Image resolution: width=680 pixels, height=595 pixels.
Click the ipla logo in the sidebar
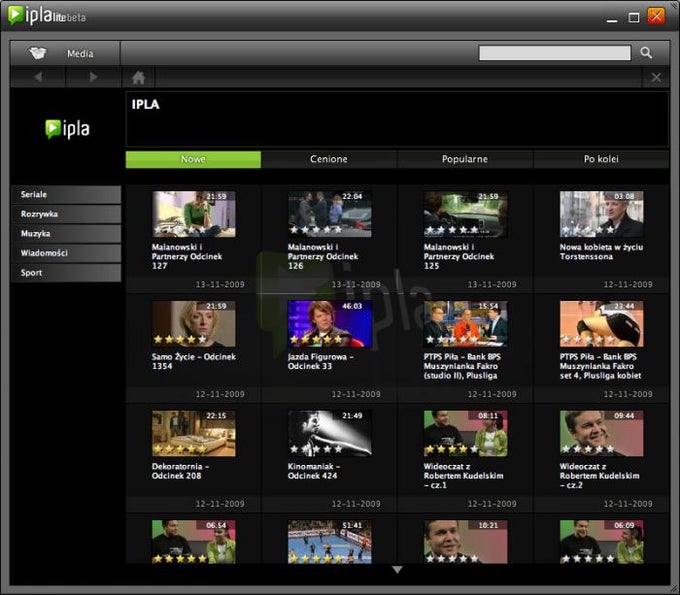(68, 129)
